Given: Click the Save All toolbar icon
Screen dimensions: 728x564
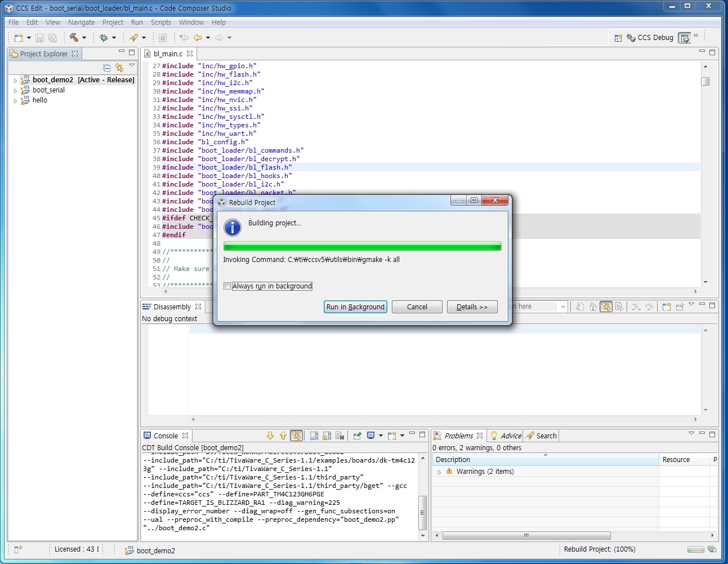Looking at the screenshot, I should click(53, 38).
